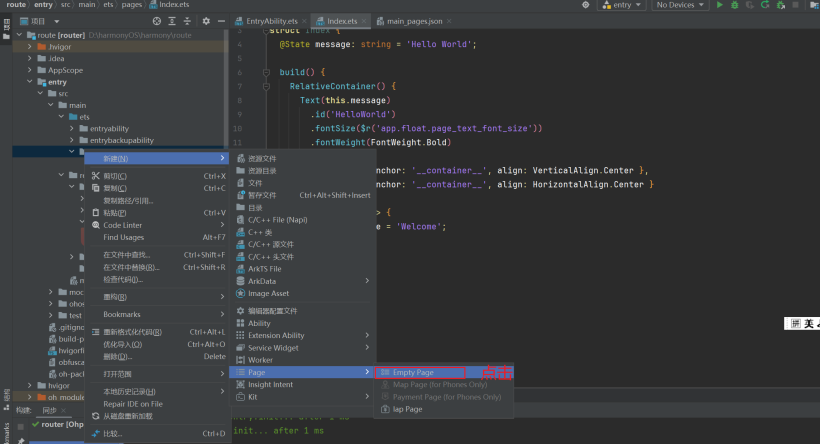
Task: Select Empty Page from Page submenu
Action: coord(443,372)
